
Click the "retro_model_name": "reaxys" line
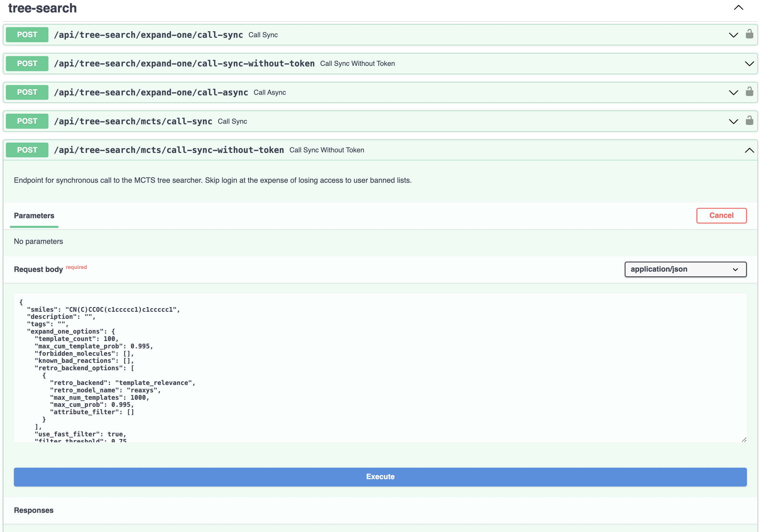[105, 390]
